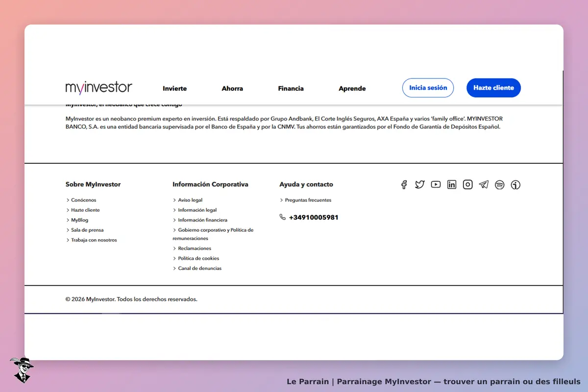Call the number +34910005981
The image size is (588, 392).
[x=314, y=217]
